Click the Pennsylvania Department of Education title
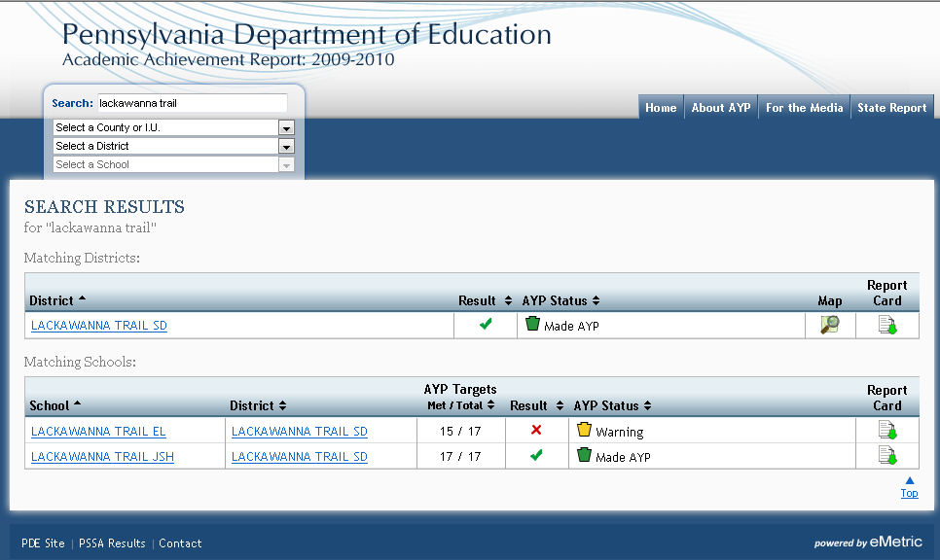This screenshot has height=560, width=940. tap(307, 34)
